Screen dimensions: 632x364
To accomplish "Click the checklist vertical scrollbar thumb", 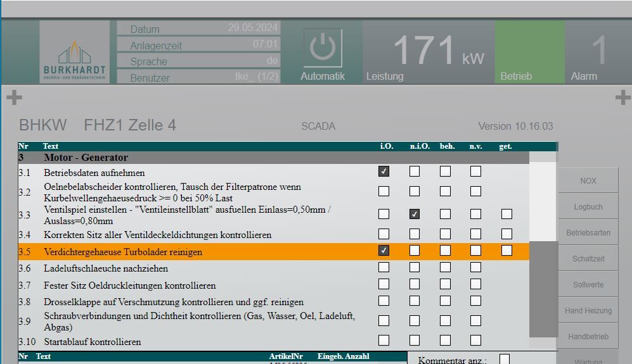I will point(543,289).
